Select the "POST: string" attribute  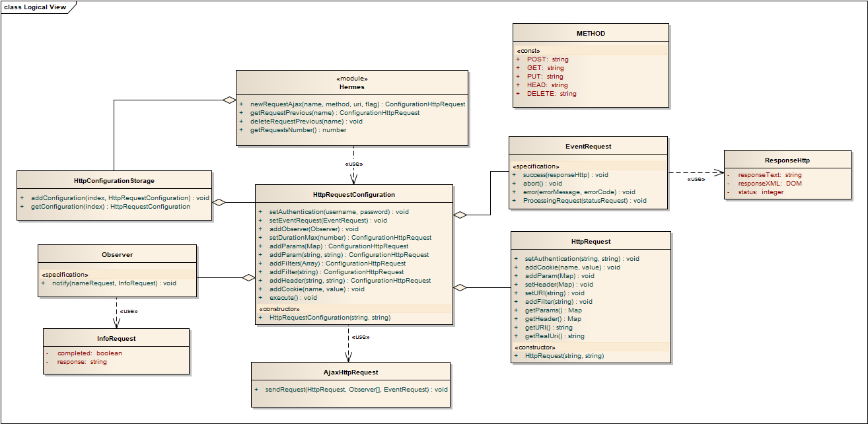[x=548, y=59]
